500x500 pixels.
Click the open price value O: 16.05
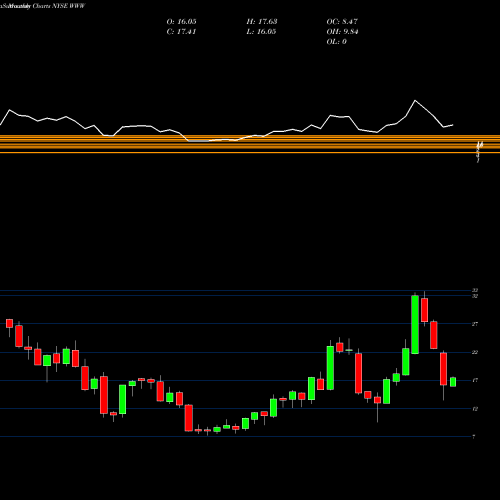(181, 22)
